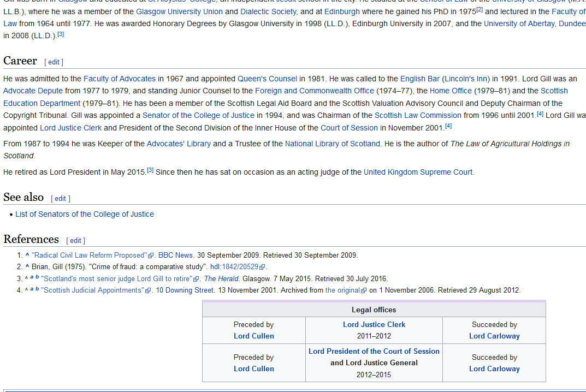Click external-link icon after "the original"
This screenshot has height=392, width=586.
tap(364, 291)
